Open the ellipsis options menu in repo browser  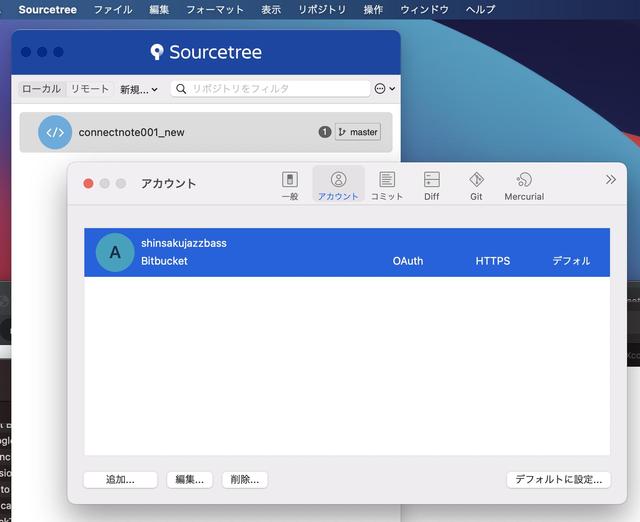coord(384,89)
